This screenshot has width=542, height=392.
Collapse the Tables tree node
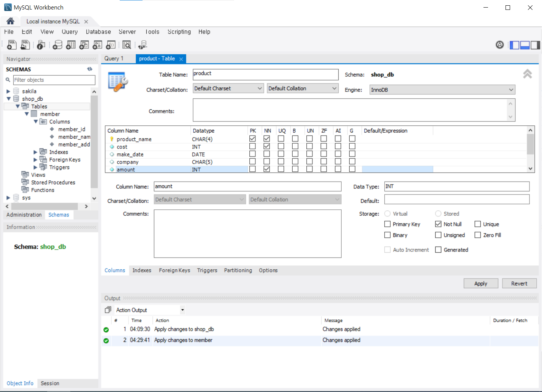[x=17, y=106]
